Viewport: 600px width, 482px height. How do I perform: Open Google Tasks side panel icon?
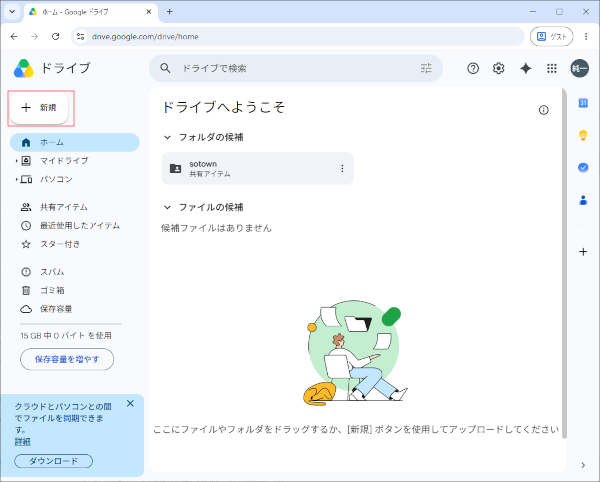click(x=583, y=168)
